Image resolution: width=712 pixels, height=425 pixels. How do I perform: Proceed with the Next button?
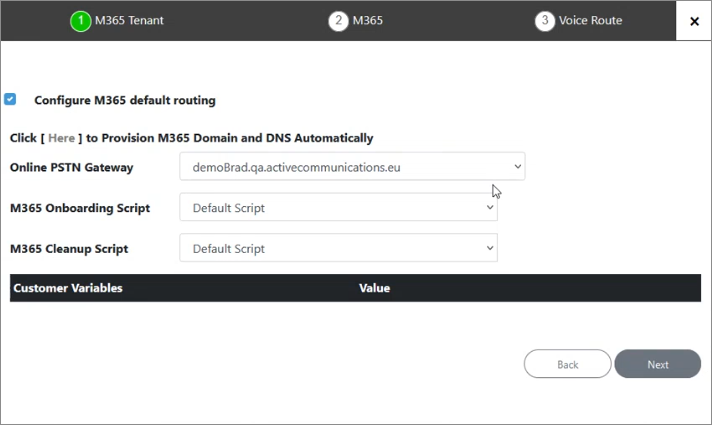(x=658, y=364)
